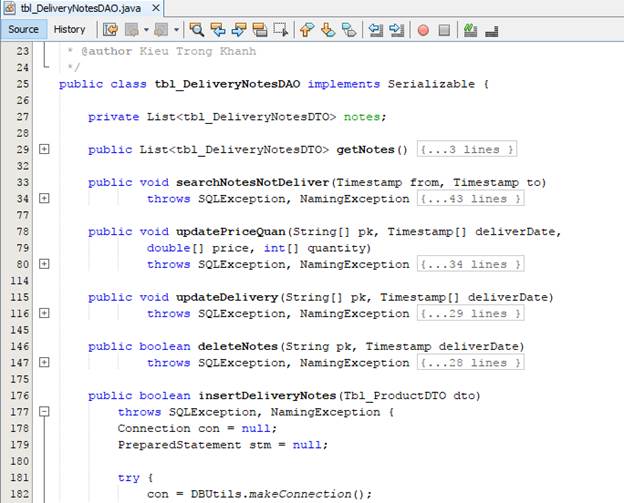Click Find Next Occurrence icon

tap(239, 29)
